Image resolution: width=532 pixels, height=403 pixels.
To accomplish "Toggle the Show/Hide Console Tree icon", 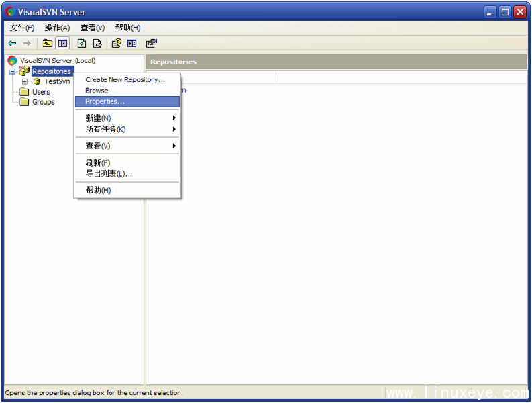I will 63,43.
